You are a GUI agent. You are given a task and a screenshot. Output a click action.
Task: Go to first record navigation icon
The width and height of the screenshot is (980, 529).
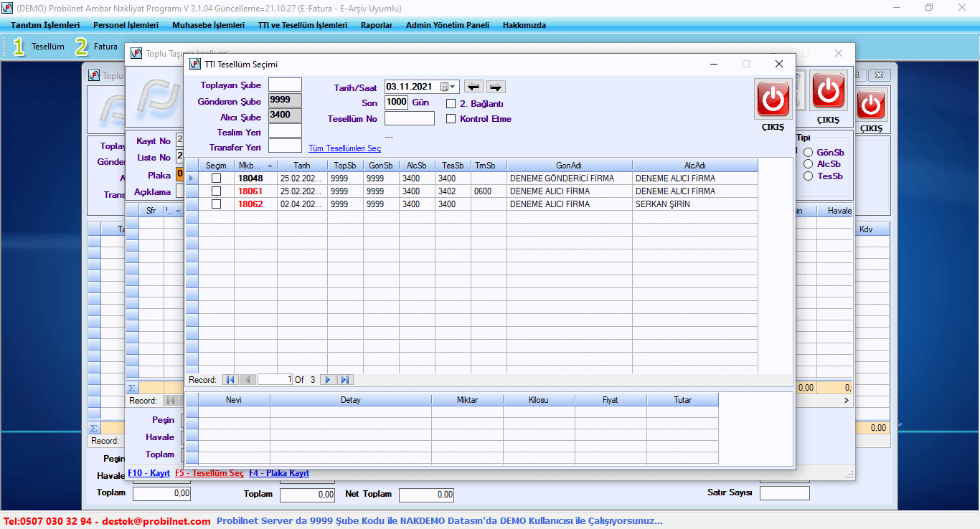click(x=230, y=380)
